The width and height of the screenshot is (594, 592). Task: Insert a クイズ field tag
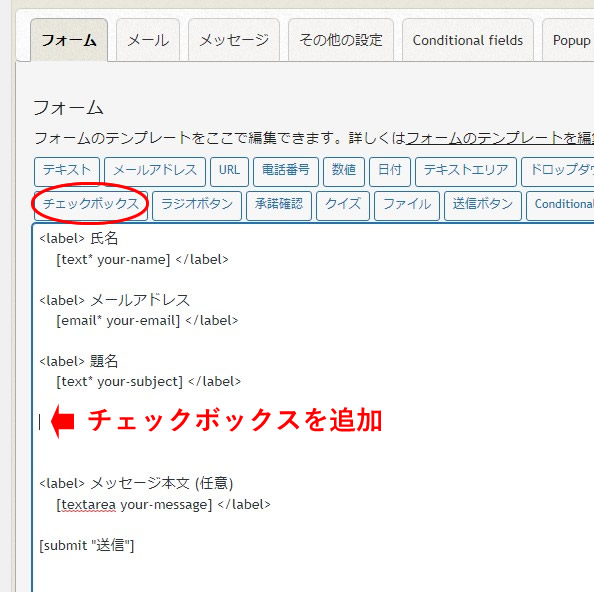pos(343,206)
